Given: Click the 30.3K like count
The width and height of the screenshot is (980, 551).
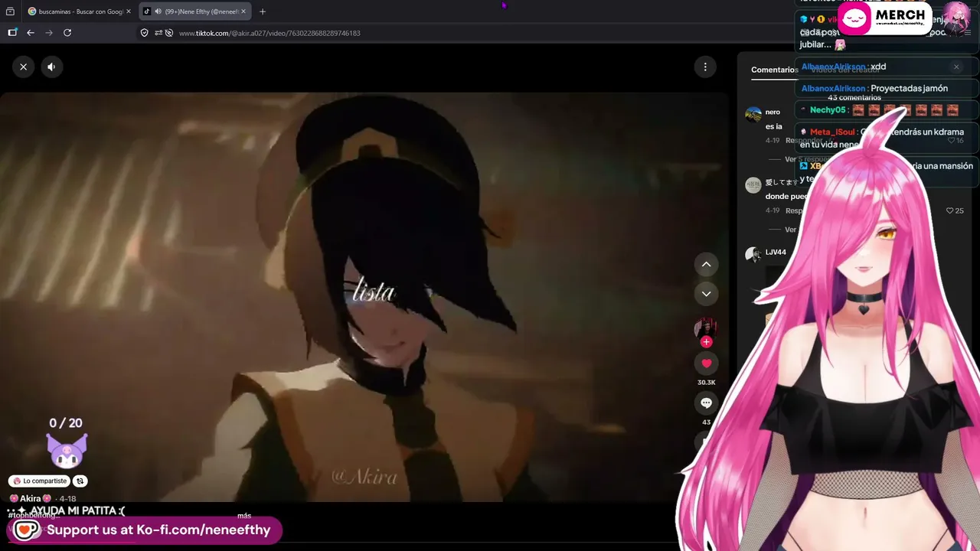Looking at the screenshot, I should (x=706, y=383).
